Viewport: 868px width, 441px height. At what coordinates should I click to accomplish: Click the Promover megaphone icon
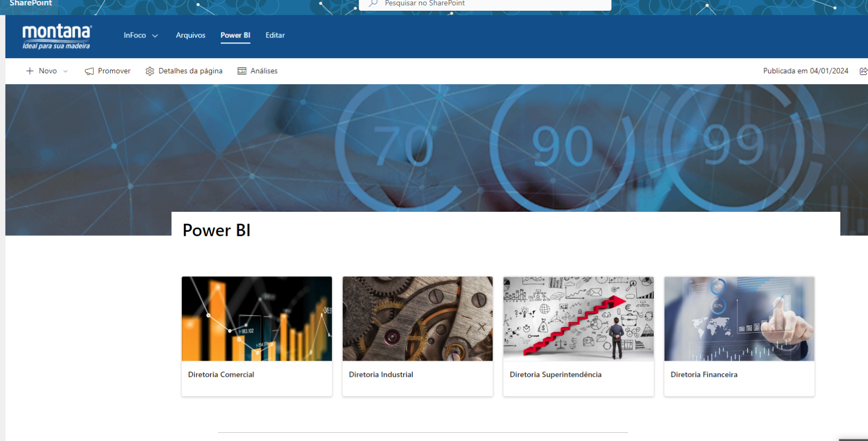90,71
